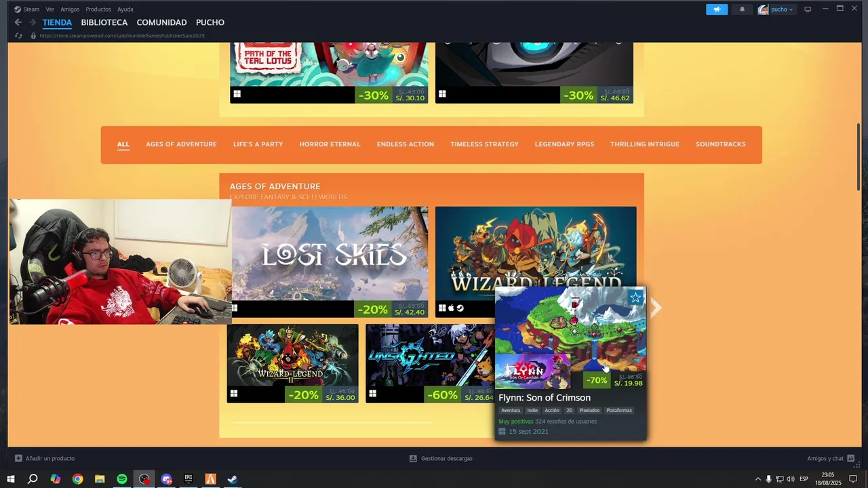The image size is (868, 488).
Task: Open the Amigos menu
Action: tap(70, 9)
